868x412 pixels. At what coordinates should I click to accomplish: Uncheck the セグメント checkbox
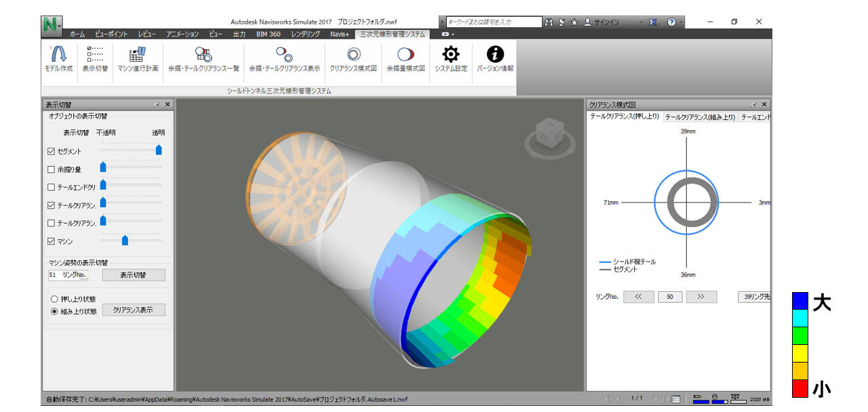click(x=52, y=151)
